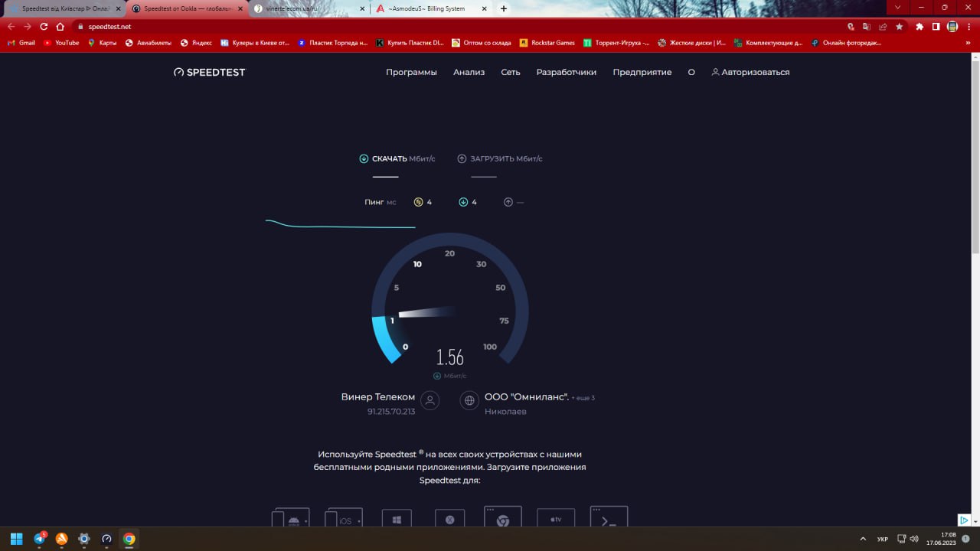Bookmark this page with the star icon
This screenshot has width=980, height=551.
[x=900, y=26]
